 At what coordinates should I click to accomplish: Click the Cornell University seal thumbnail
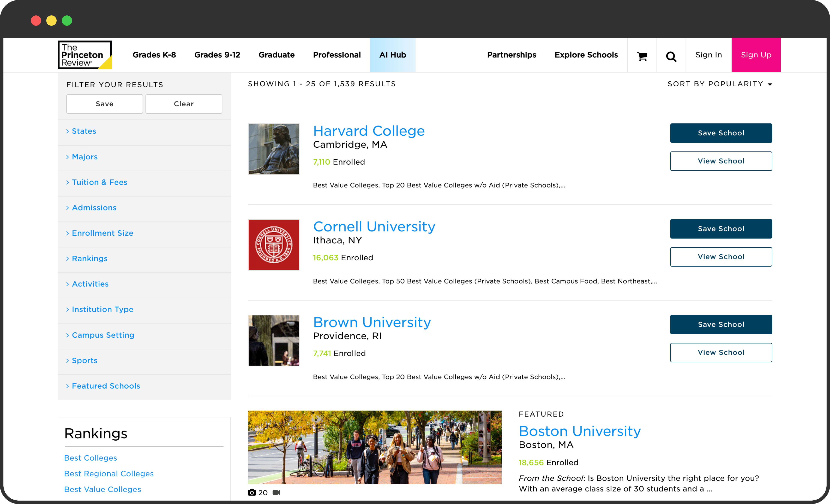click(x=274, y=245)
